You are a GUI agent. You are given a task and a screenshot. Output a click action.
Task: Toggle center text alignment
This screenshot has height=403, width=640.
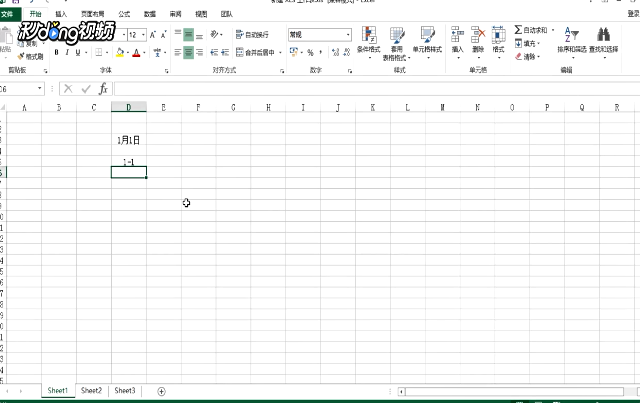tap(188, 52)
